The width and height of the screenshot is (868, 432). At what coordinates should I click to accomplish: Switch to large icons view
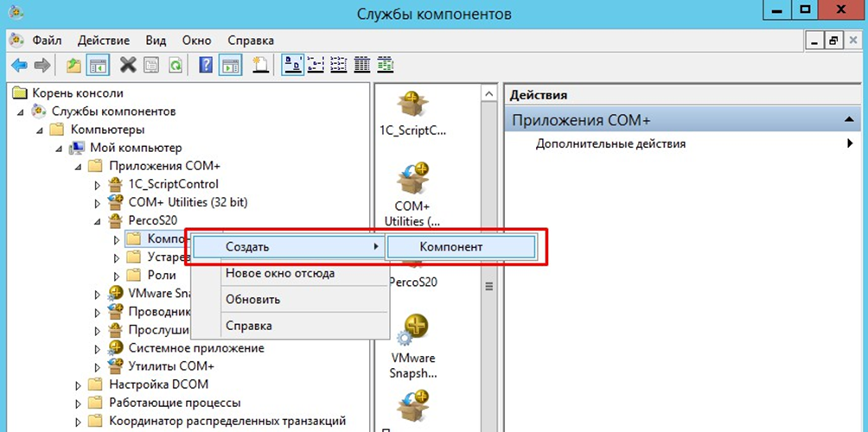coord(293,66)
